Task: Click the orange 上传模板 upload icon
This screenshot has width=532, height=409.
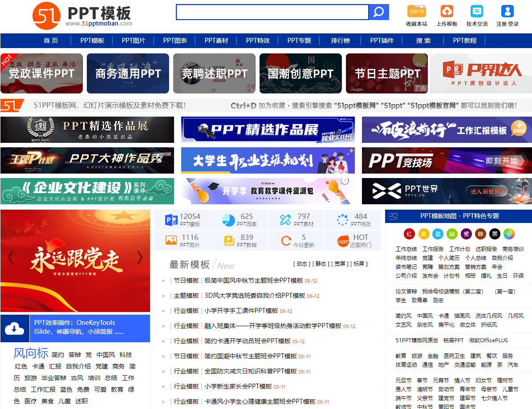Action: 447,11
